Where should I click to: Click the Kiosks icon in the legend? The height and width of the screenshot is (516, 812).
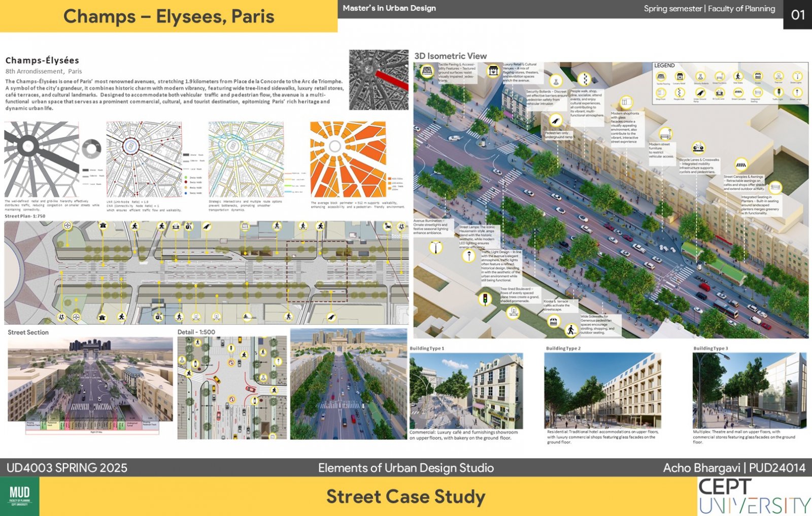click(758, 76)
